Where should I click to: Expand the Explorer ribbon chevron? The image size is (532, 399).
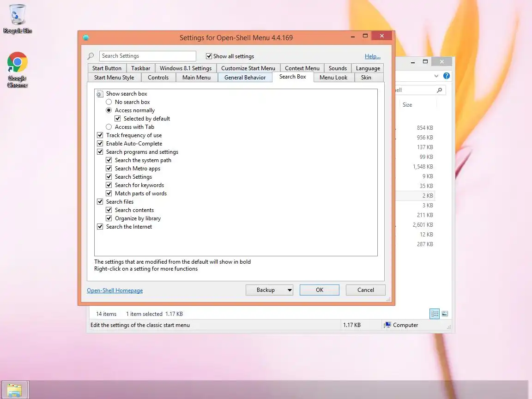[436, 76]
